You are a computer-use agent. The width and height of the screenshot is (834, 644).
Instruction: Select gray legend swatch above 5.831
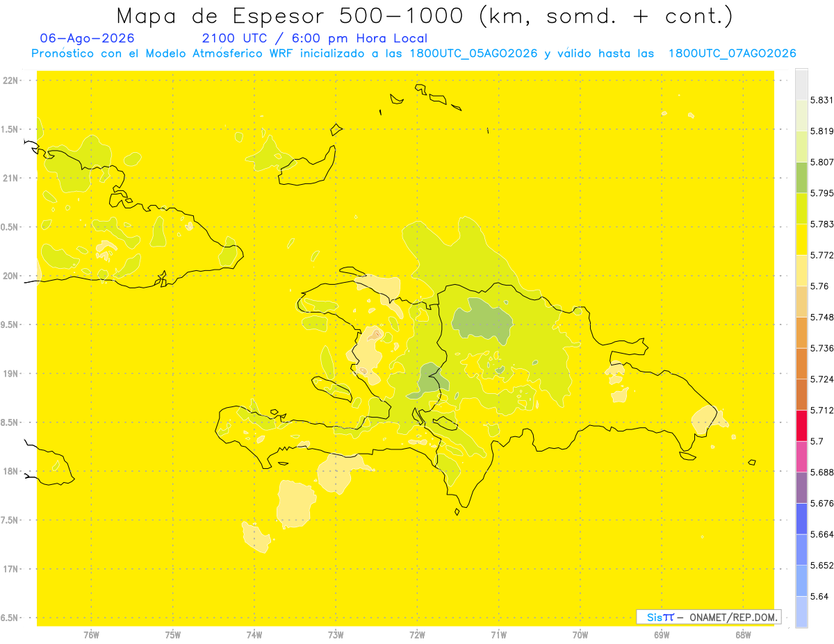(x=801, y=84)
